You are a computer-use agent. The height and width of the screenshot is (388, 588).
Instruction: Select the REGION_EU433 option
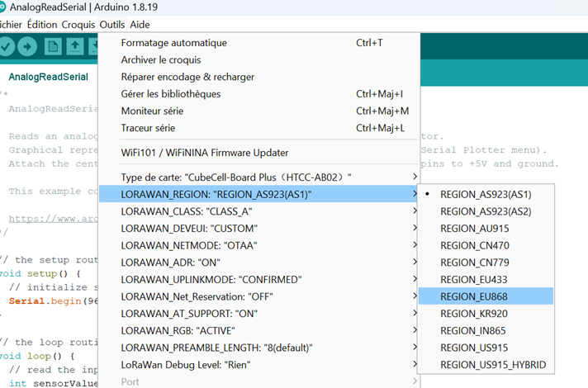coord(486,280)
